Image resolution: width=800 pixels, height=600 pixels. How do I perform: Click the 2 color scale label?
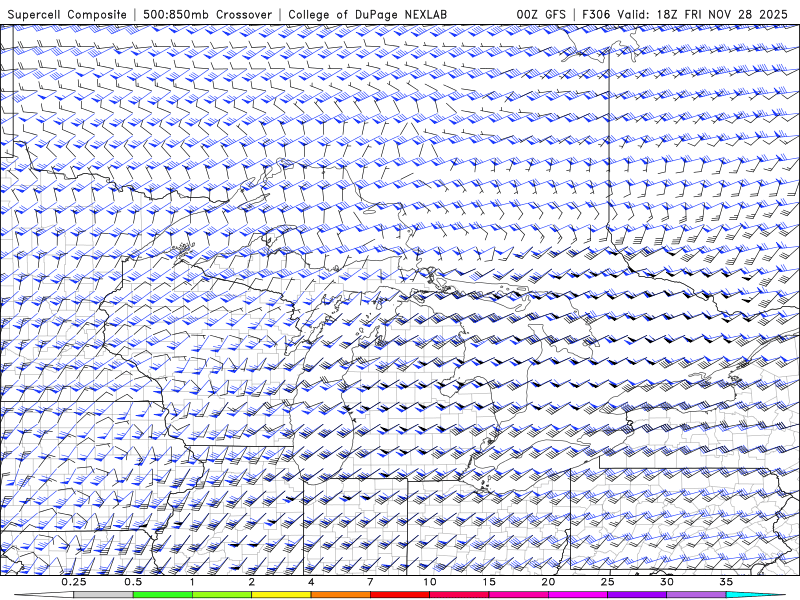pyautogui.click(x=252, y=582)
